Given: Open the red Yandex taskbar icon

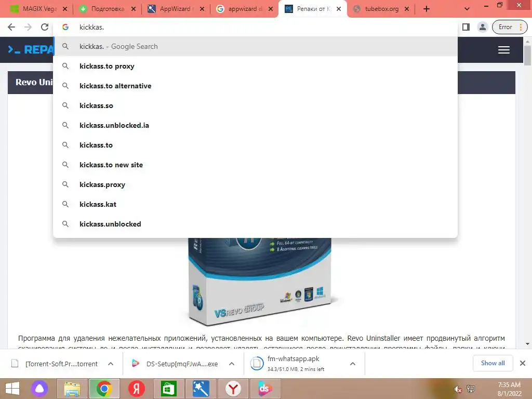Looking at the screenshot, I should pyautogui.click(x=137, y=389).
